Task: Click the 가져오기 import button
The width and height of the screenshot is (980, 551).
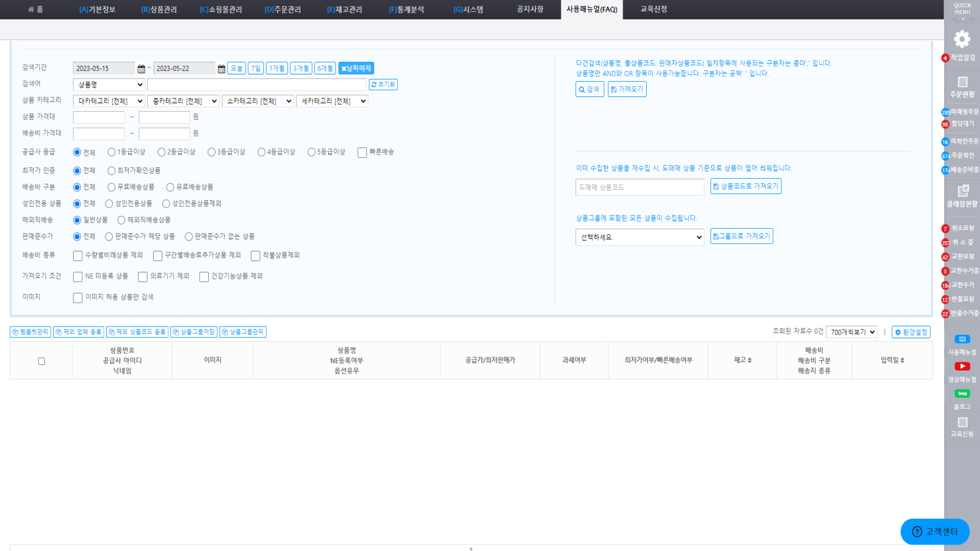Action: point(627,89)
